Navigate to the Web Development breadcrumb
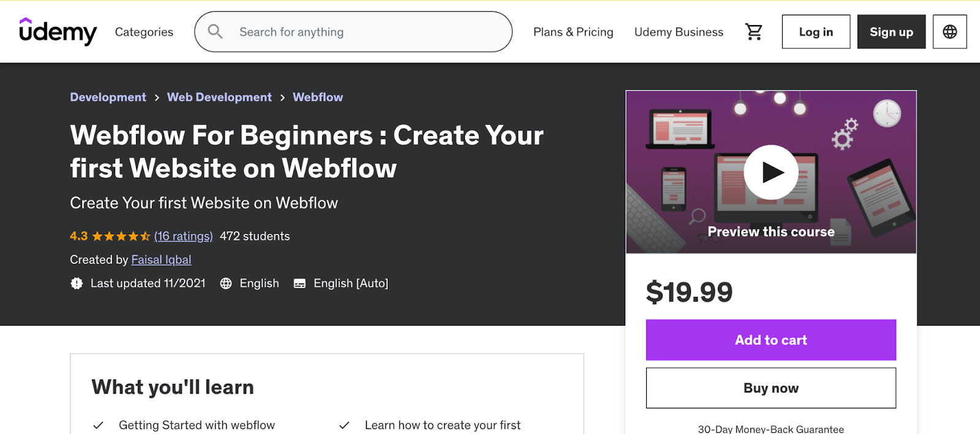 [219, 97]
